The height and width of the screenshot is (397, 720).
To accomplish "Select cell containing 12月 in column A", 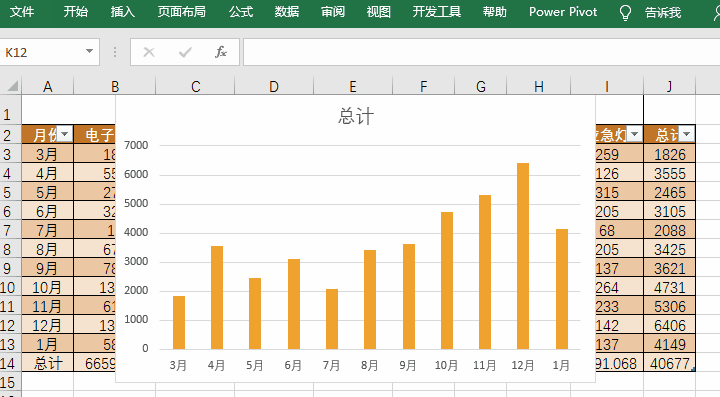I will coord(47,325).
